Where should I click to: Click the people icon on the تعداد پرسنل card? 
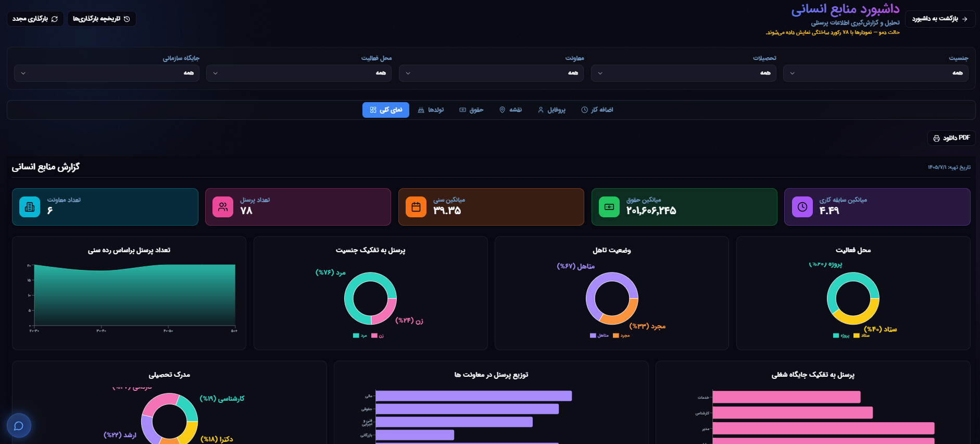[223, 207]
